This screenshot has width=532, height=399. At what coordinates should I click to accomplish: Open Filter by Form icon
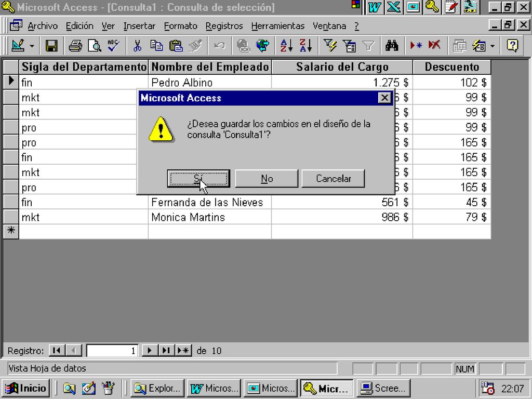point(349,46)
